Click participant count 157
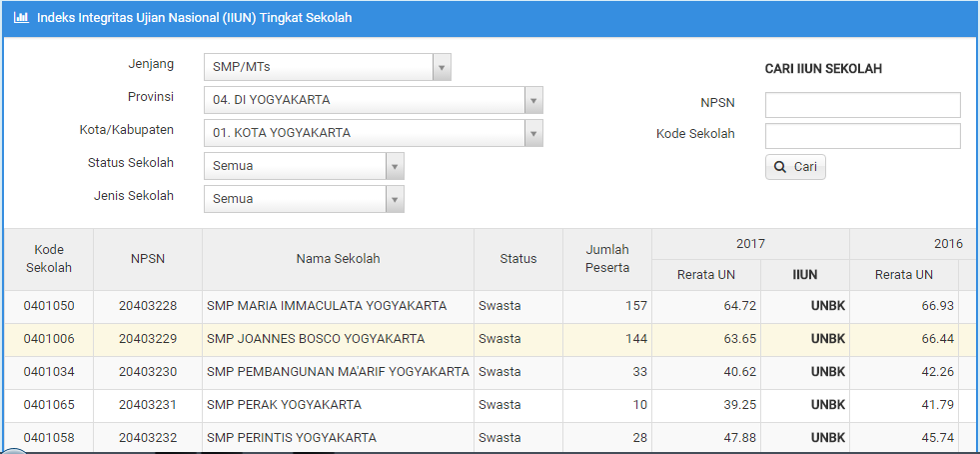 point(637,306)
